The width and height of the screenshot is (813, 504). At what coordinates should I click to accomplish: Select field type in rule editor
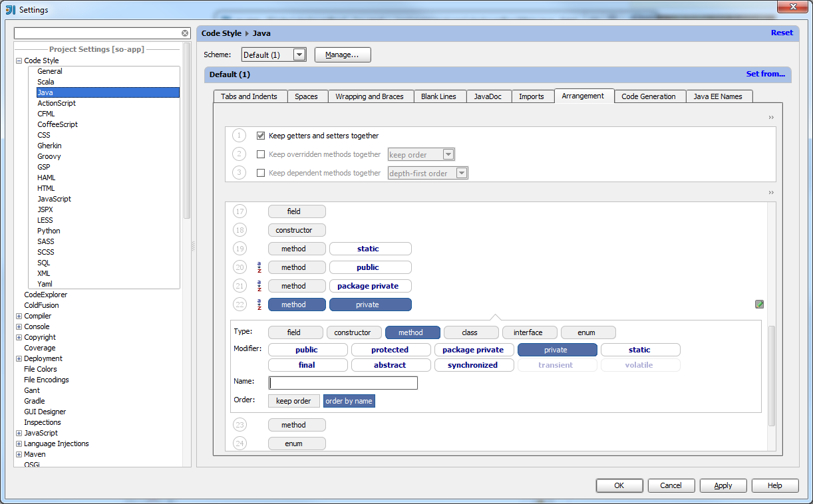[x=294, y=332]
